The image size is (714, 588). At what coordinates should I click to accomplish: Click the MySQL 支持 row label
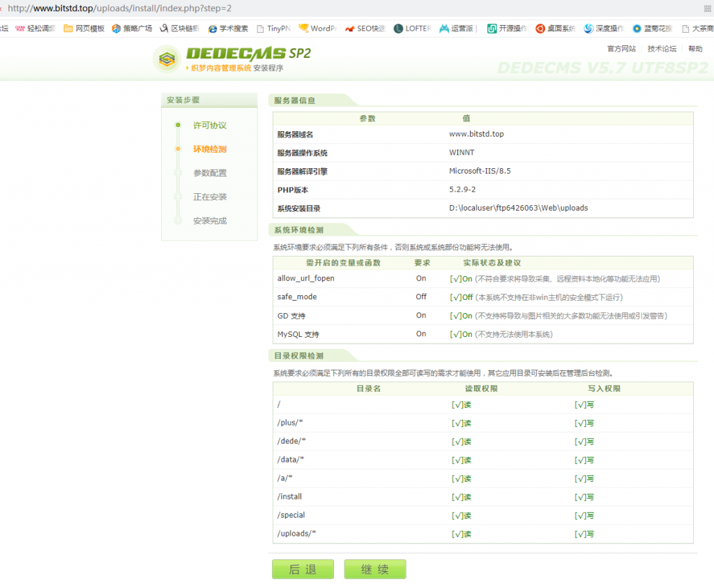298,334
